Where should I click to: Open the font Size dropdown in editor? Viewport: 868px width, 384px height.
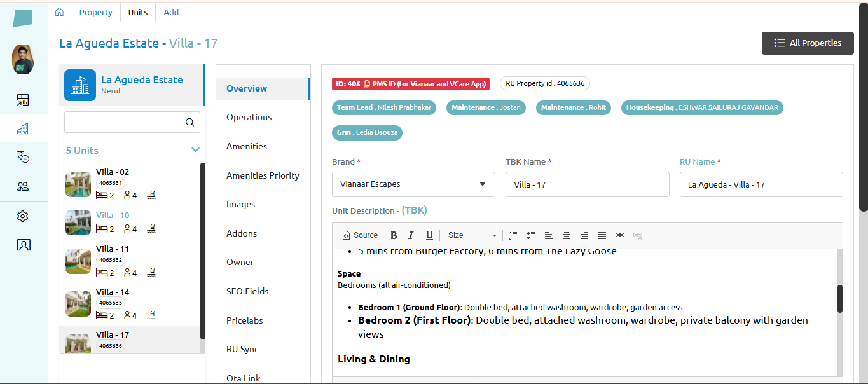point(472,235)
